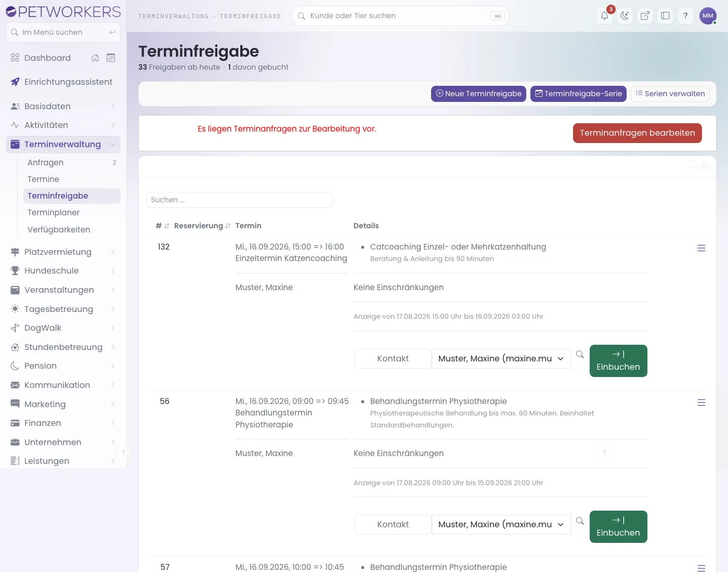
Task: Click the Terminfreigabe-Serie button
Action: coord(578,94)
